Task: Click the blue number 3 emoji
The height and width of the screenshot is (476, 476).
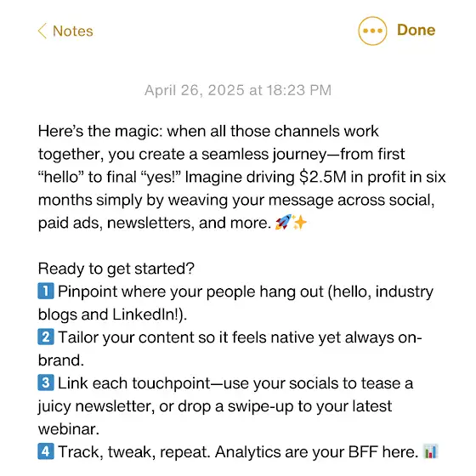Action: click(46, 382)
